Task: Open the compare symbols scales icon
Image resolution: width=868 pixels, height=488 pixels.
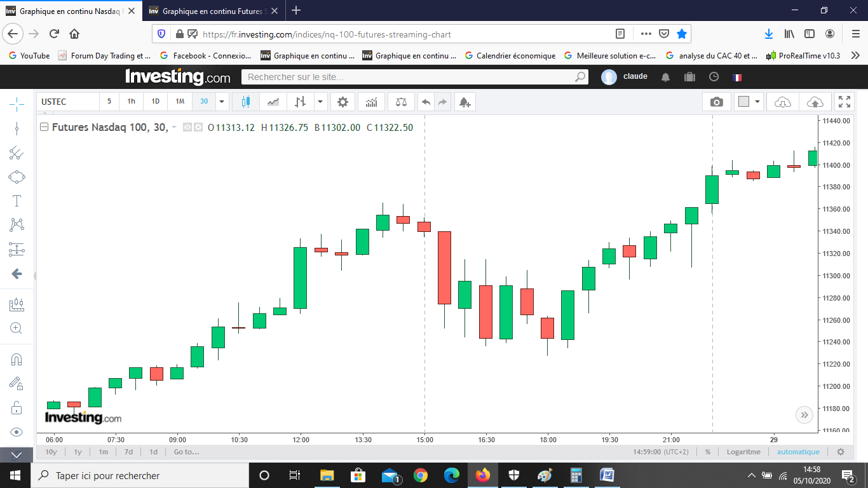Action: pos(401,102)
